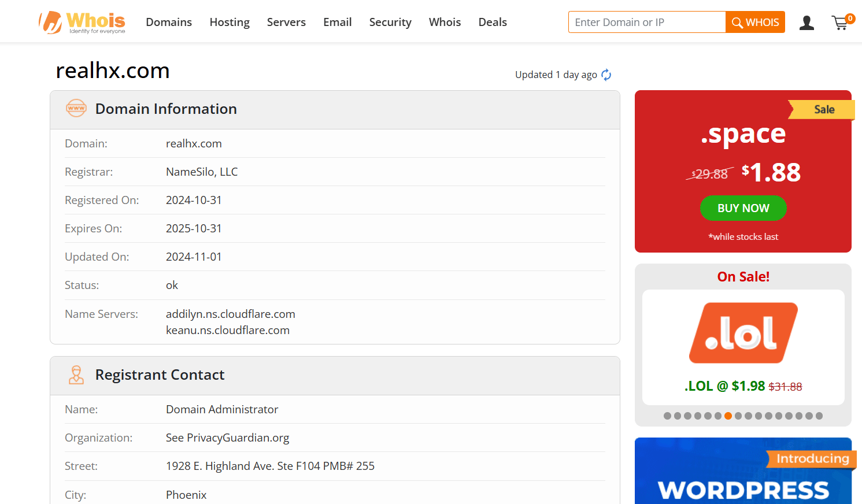Image resolution: width=862 pixels, height=504 pixels.
Task: Open the Security menu
Action: point(390,22)
